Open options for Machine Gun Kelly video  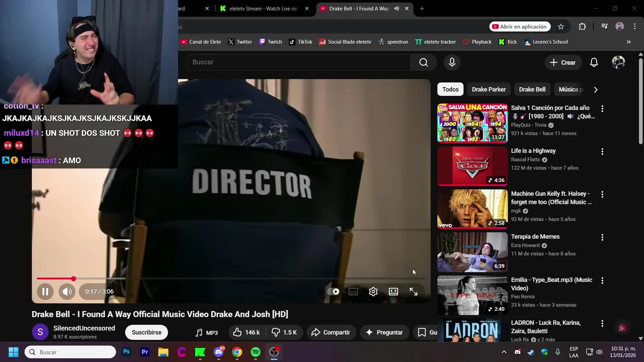pyautogui.click(x=602, y=195)
